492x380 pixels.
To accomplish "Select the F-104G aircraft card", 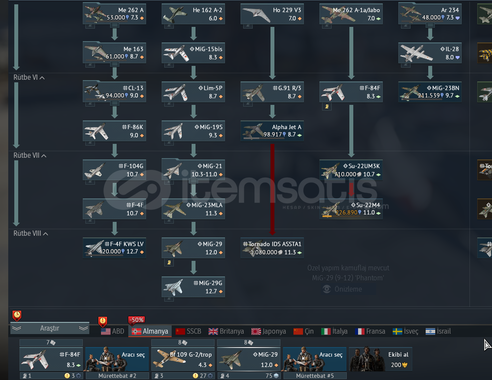I will 114,170.
